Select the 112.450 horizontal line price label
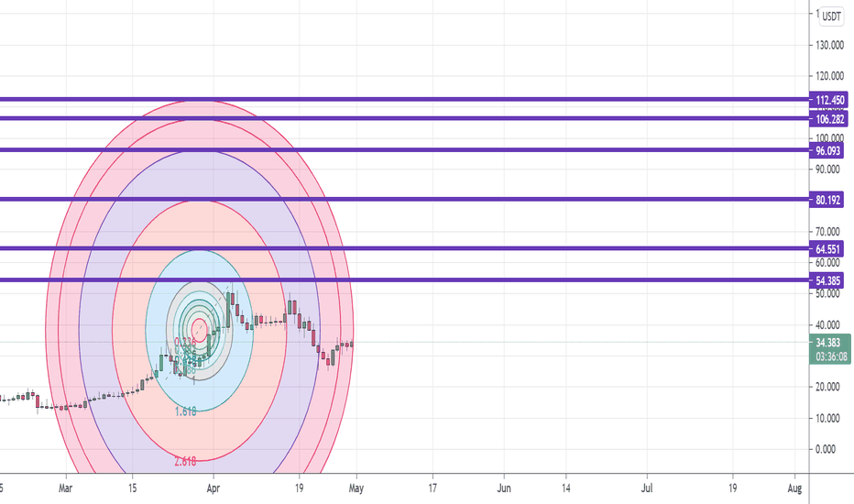This screenshot has height=504, width=854. point(828,100)
